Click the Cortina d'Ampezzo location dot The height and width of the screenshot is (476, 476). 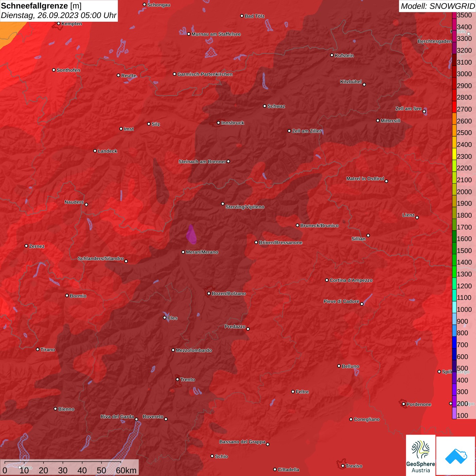(x=327, y=280)
